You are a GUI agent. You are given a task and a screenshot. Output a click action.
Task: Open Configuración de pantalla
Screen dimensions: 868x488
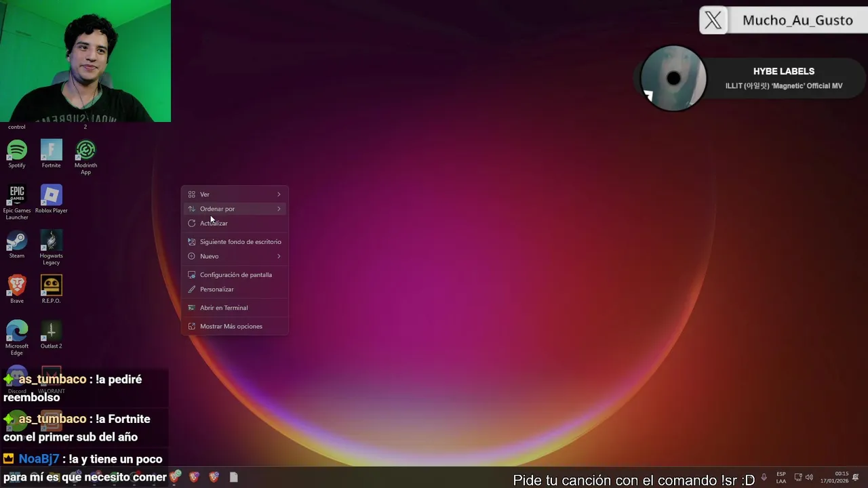(x=235, y=274)
